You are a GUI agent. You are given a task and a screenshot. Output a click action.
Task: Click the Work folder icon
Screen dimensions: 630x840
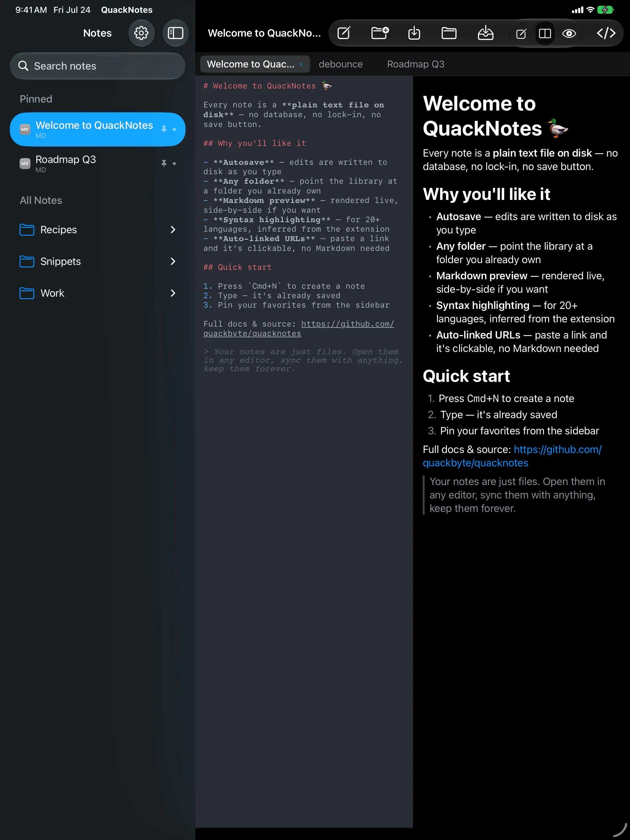(27, 293)
